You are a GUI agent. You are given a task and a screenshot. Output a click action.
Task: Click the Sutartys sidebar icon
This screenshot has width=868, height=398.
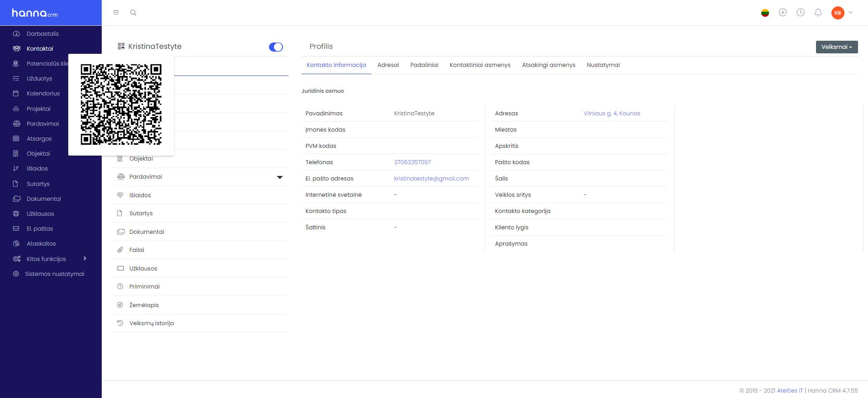[x=16, y=184]
